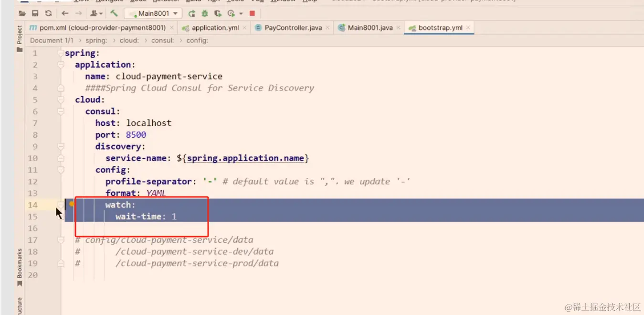Close the Main8001.java tab
The image size is (644, 315).
[399, 28]
